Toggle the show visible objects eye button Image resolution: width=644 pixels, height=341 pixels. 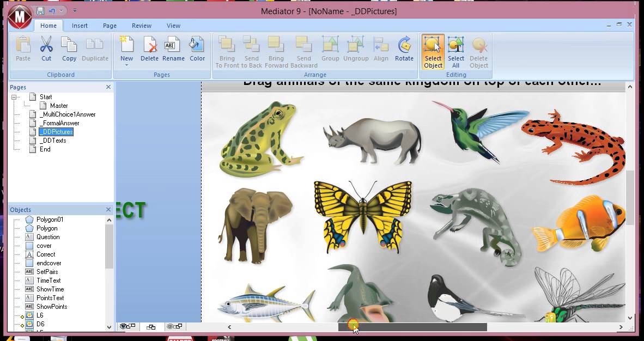(x=127, y=327)
